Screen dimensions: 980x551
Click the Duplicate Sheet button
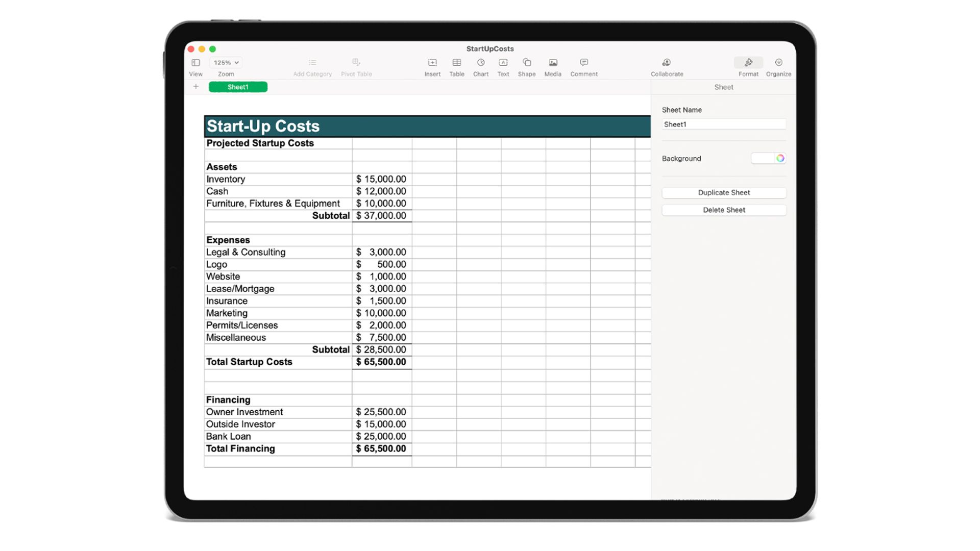tap(724, 193)
